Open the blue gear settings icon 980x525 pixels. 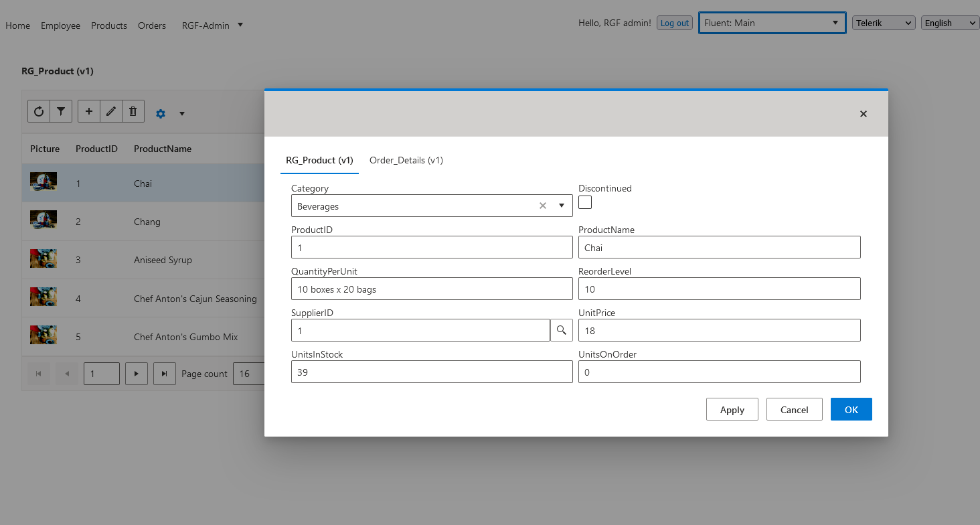[161, 114]
